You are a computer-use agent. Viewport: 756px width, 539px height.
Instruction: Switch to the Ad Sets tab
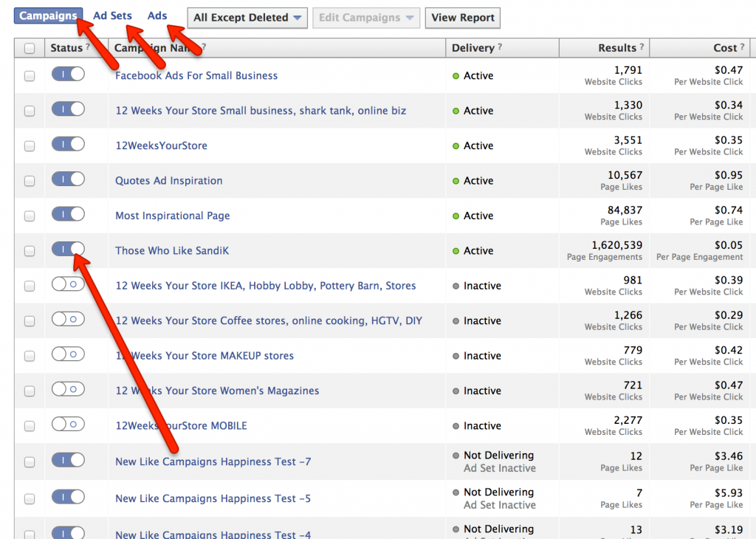(112, 14)
